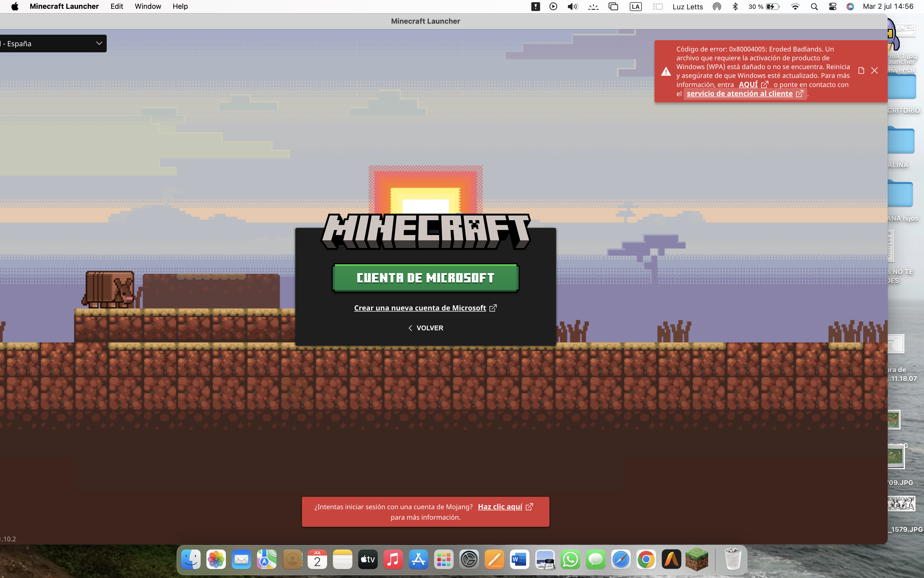
Task: Open Notes from the Dock
Action: 342,560
